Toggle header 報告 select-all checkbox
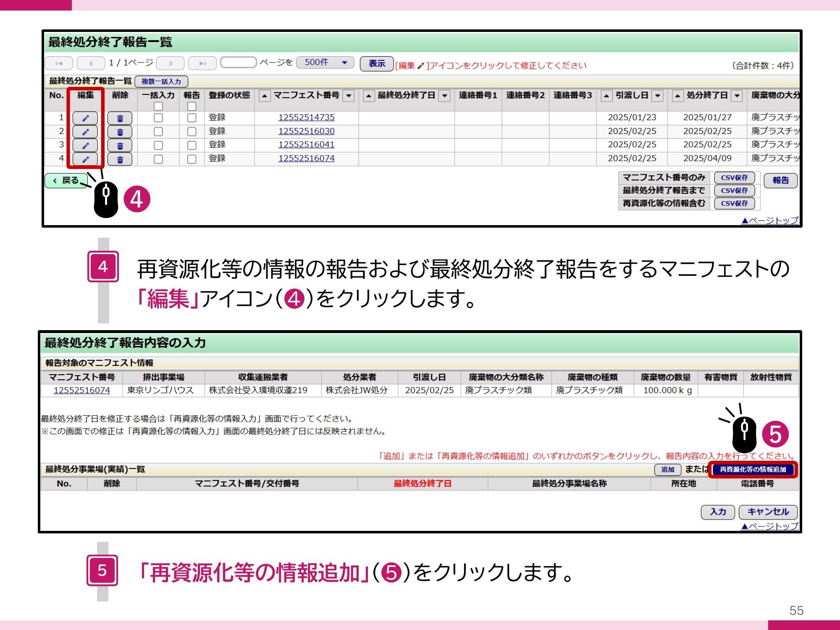Viewport: 840px width, 630px height. click(x=192, y=106)
